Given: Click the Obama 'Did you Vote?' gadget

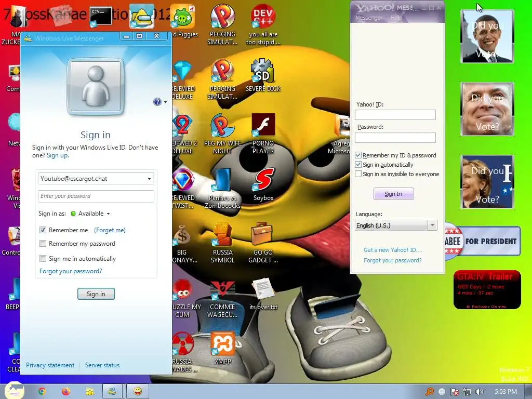Looking at the screenshot, I should 487,36.
